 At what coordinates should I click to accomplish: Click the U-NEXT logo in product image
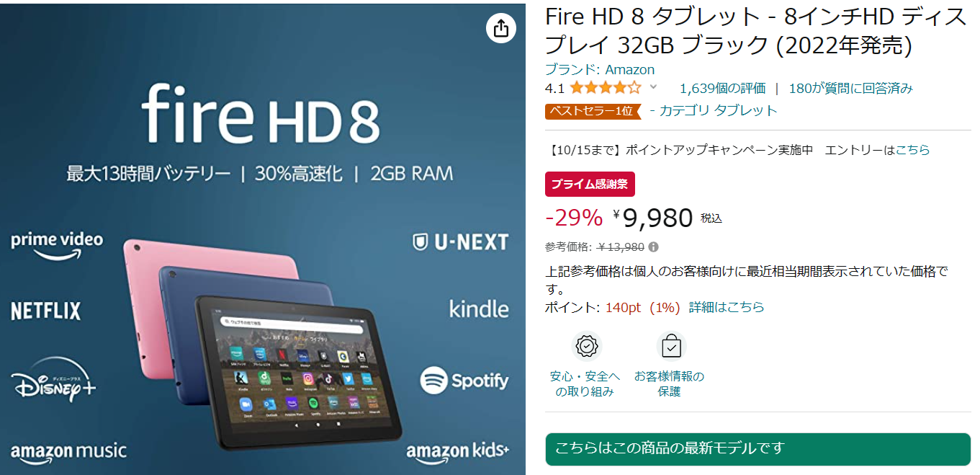click(461, 242)
